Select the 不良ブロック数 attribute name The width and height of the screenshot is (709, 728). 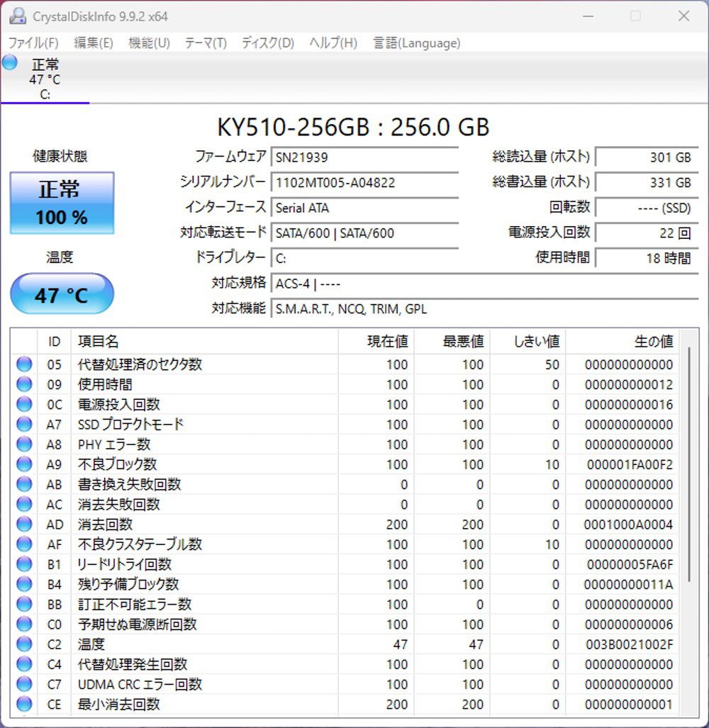[x=118, y=464]
